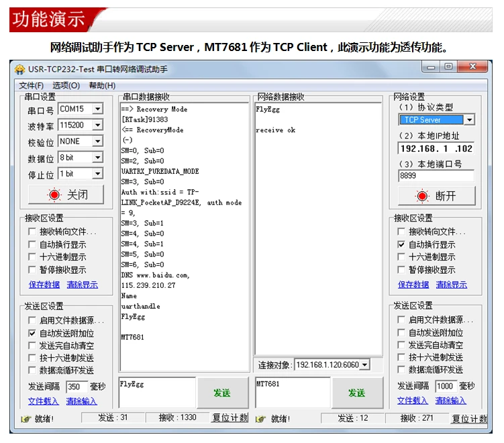This screenshot has width=504, height=443.
Task: Enable network 按十六进制发送 checkbox
Action: [401, 357]
